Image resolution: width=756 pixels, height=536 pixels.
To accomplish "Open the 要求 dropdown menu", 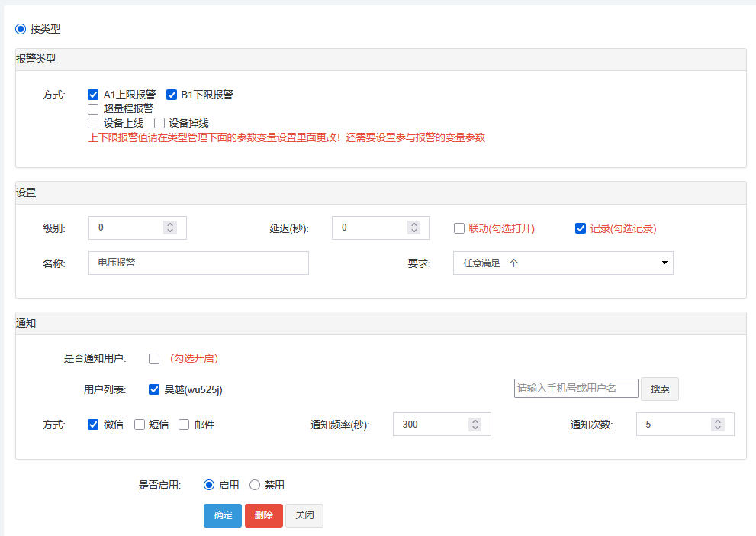I will pyautogui.click(x=562, y=263).
